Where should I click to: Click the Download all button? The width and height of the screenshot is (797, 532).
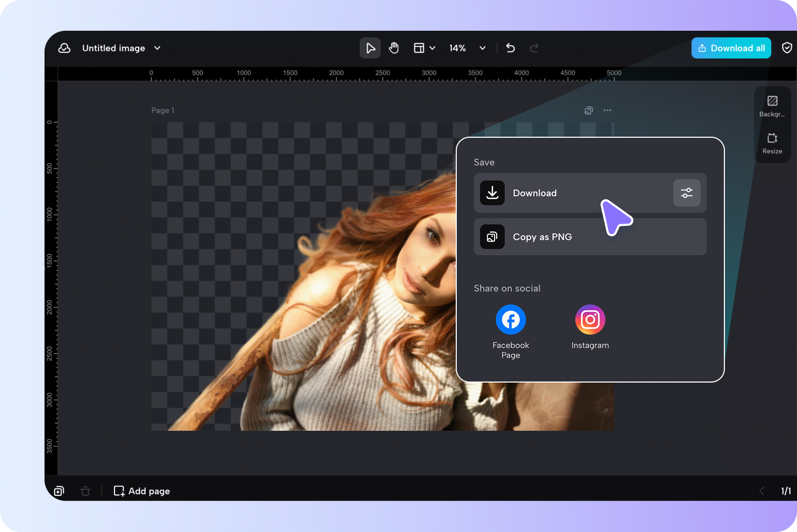point(731,48)
